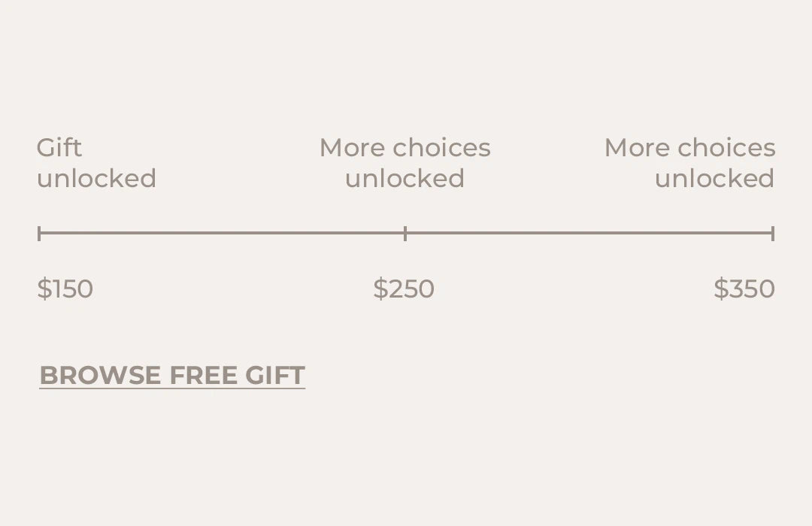Click "unlocked" in the rightmost milestone label
The width and height of the screenshot is (812, 526).
714,179
